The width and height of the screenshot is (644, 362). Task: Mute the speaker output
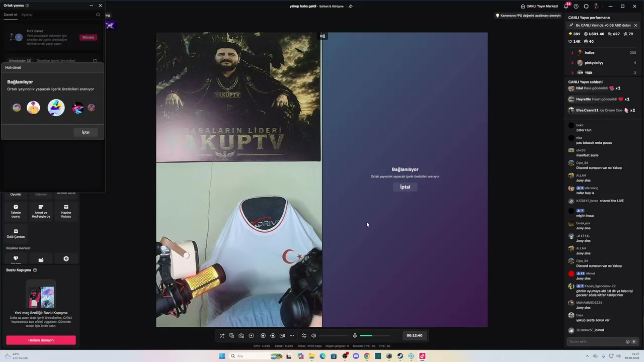pyautogui.click(x=313, y=336)
